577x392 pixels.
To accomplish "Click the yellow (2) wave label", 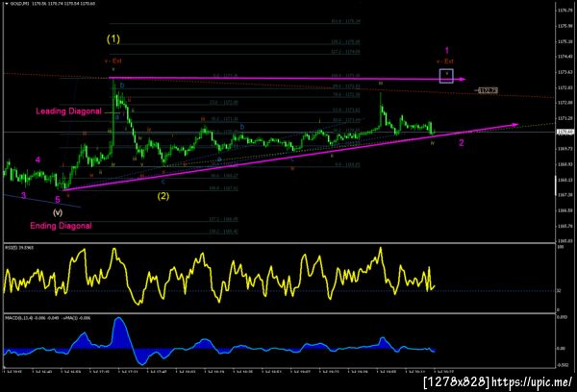I will click(163, 196).
